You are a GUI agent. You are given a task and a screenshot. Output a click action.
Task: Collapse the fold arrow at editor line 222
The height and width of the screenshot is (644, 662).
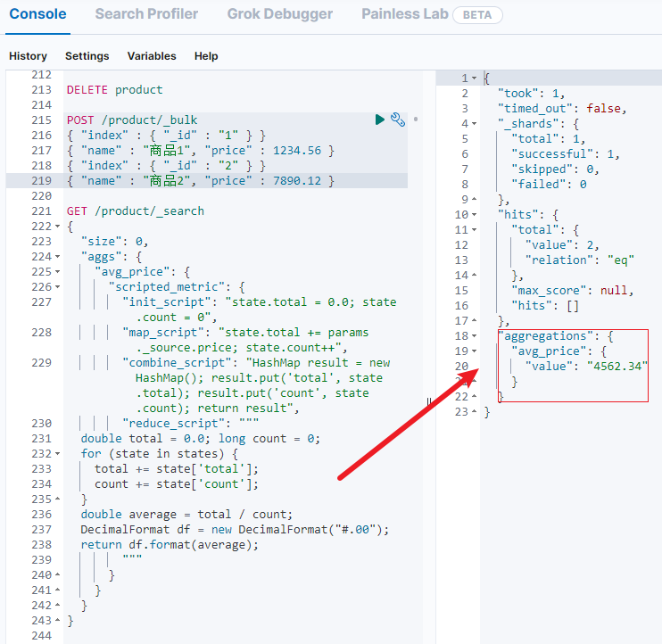coord(57,227)
